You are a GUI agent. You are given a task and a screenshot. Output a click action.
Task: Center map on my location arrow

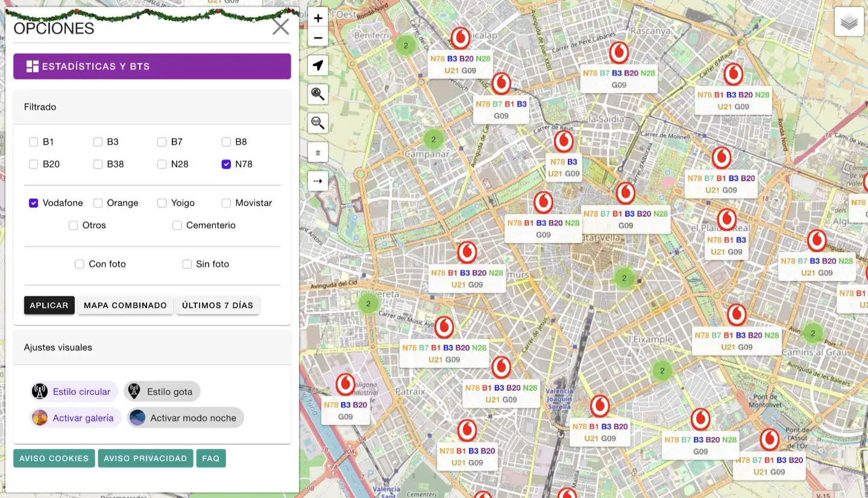click(318, 65)
